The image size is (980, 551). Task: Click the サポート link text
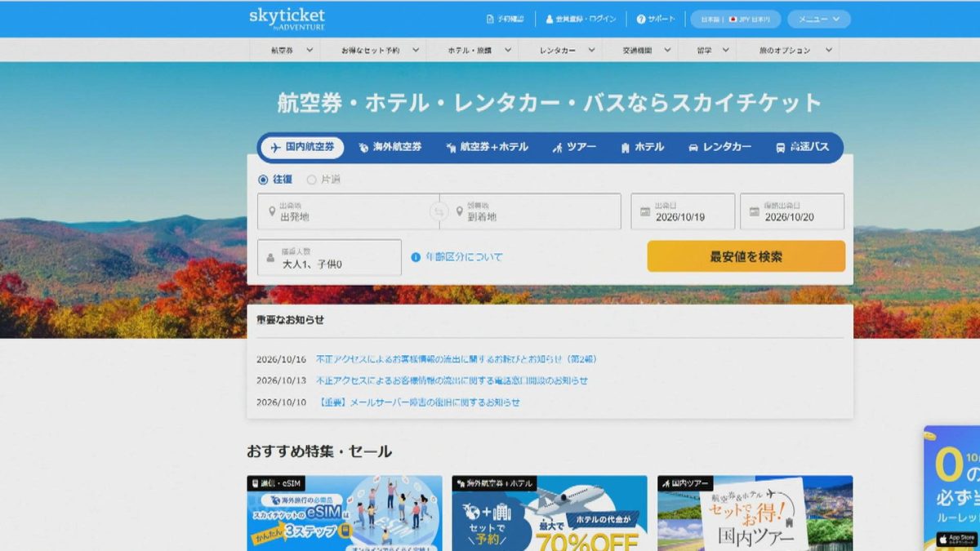tap(662, 19)
